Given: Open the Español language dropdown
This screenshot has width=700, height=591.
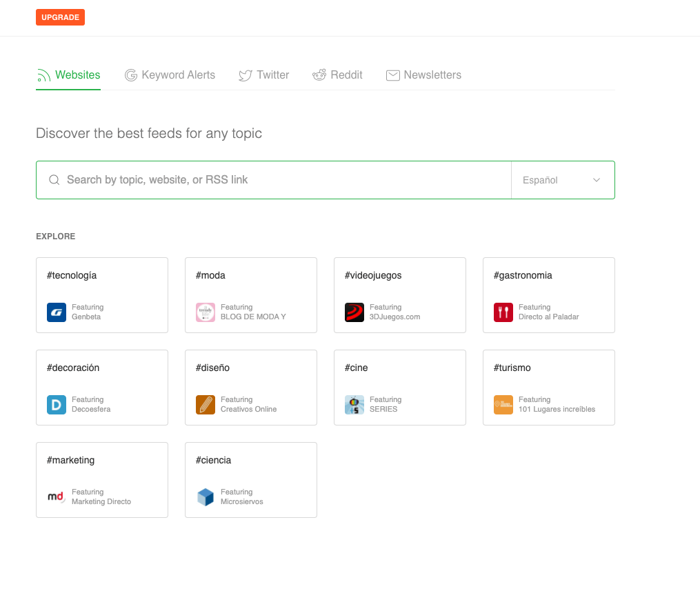Looking at the screenshot, I should coord(563,179).
